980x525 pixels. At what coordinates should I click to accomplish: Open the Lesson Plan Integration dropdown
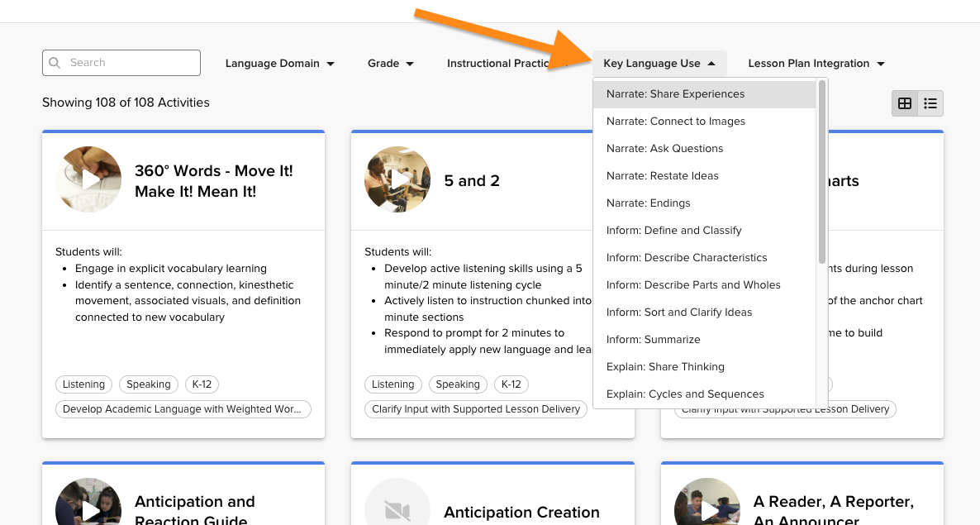(816, 63)
